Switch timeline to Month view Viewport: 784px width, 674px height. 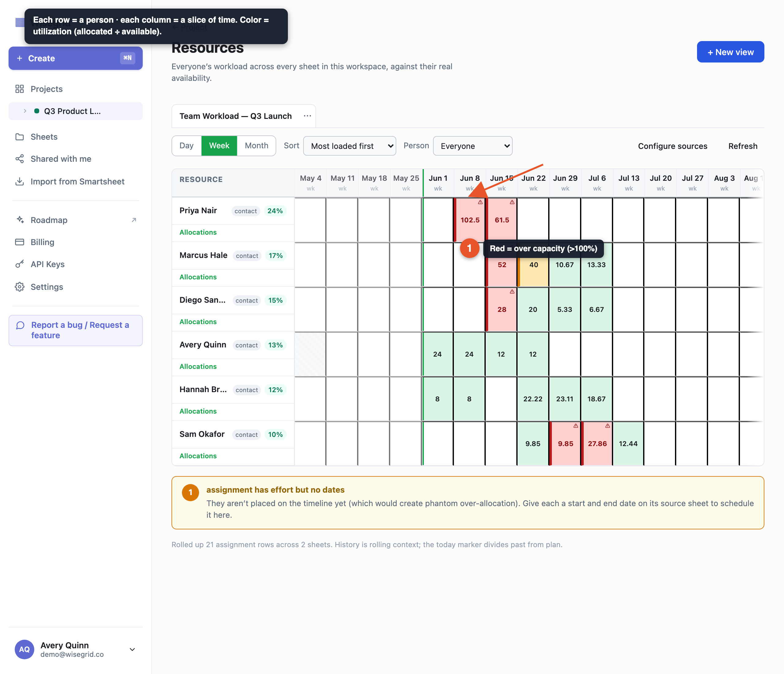(256, 146)
